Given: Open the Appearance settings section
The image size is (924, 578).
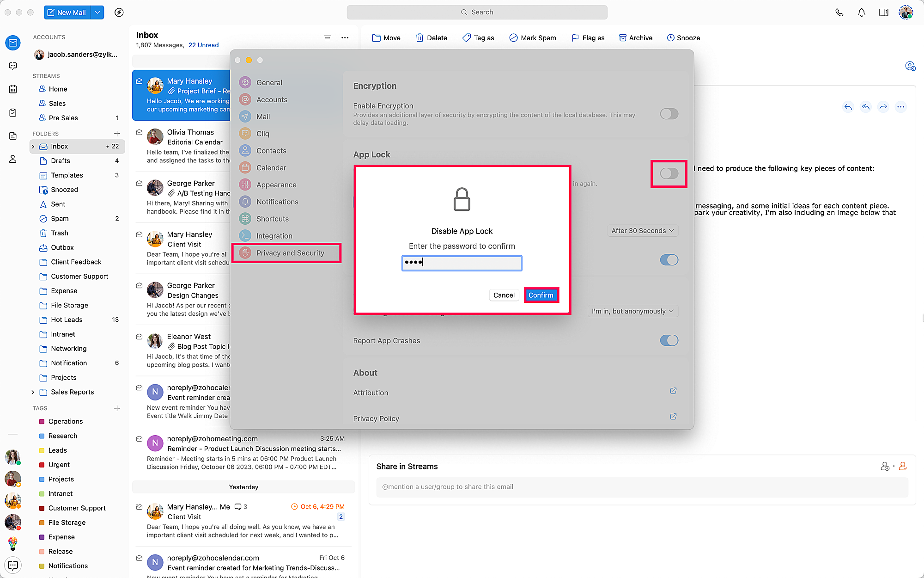Looking at the screenshot, I should point(276,185).
